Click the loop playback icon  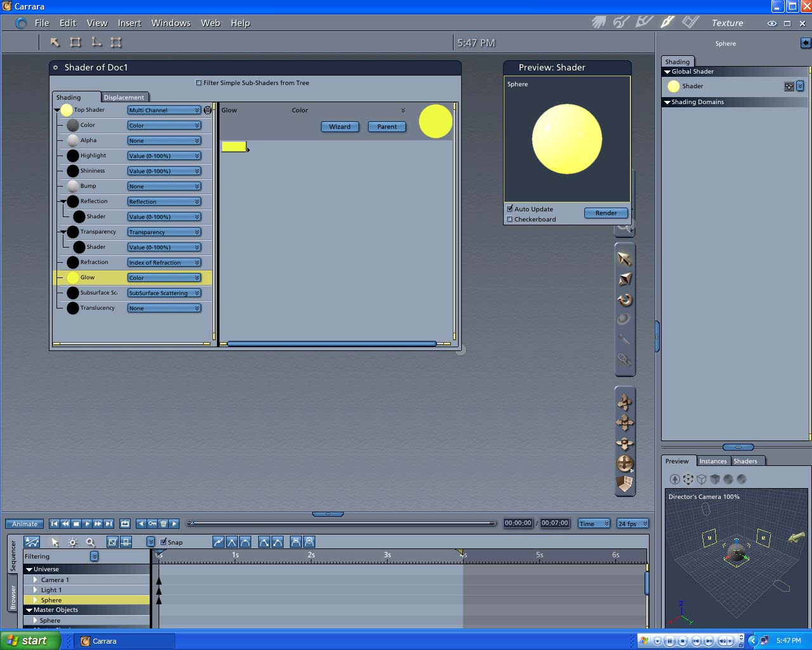pyautogui.click(x=125, y=524)
